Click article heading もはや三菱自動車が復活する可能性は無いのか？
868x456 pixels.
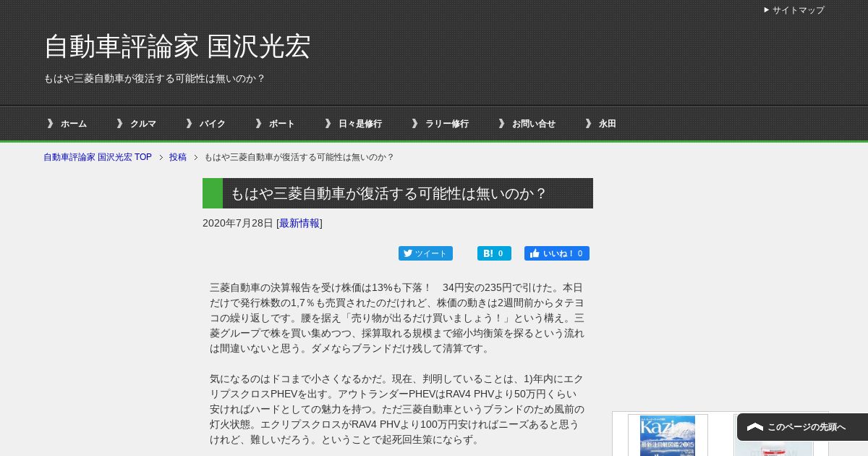coord(389,193)
